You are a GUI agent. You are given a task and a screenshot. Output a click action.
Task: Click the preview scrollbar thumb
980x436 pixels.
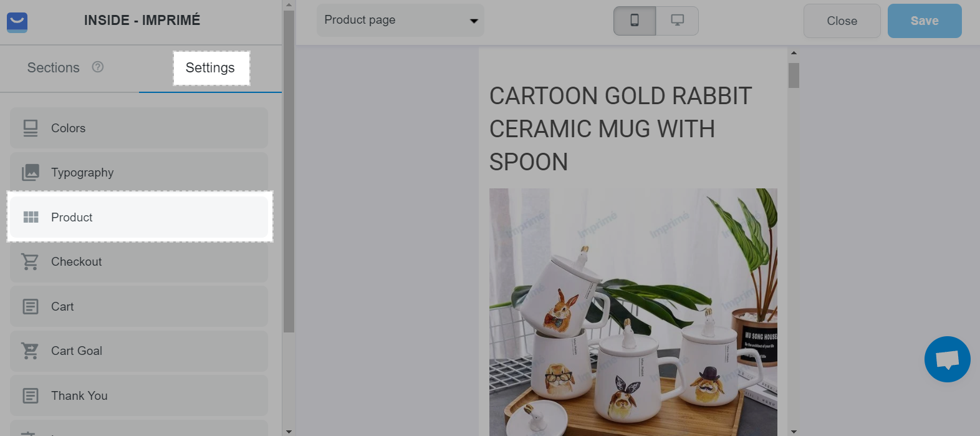click(x=794, y=75)
